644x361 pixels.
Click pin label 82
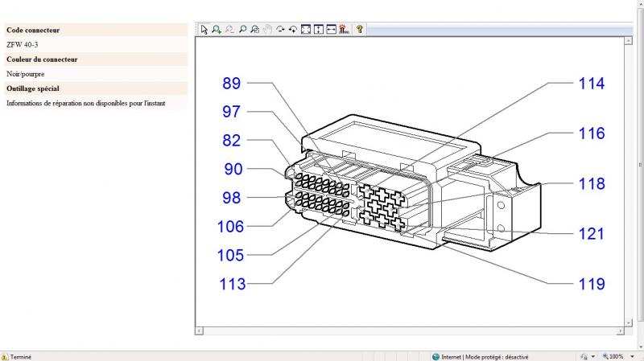pos(231,140)
